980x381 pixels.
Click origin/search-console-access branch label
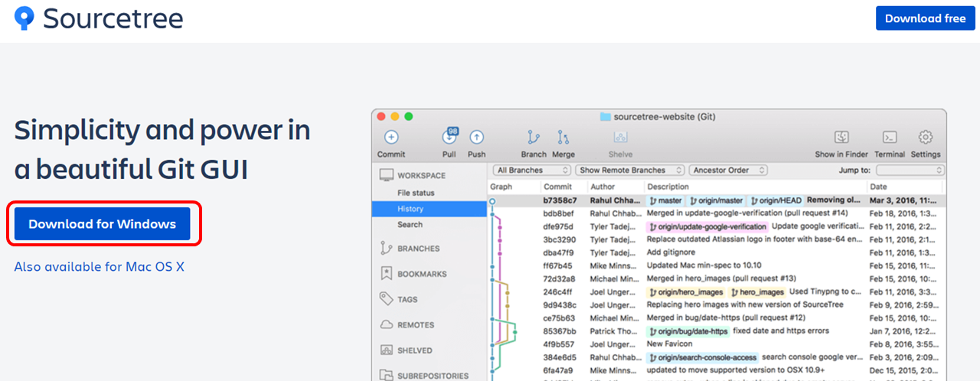[703, 357]
